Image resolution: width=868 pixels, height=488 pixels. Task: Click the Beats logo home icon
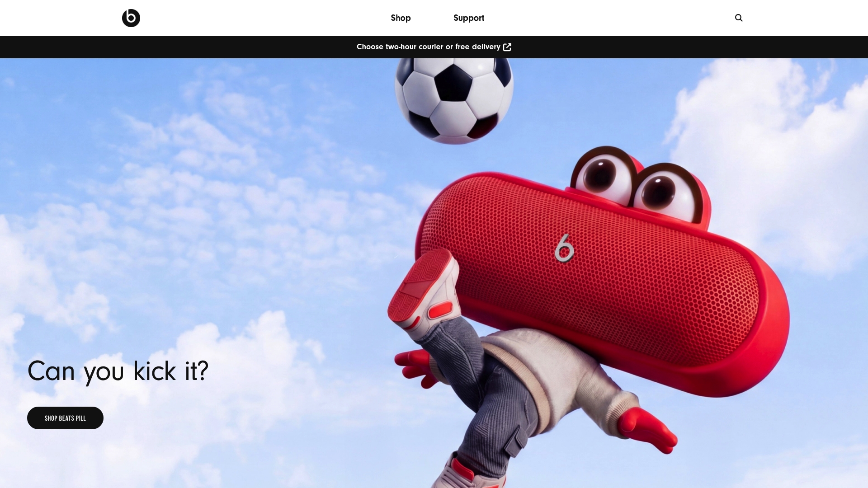[131, 18]
